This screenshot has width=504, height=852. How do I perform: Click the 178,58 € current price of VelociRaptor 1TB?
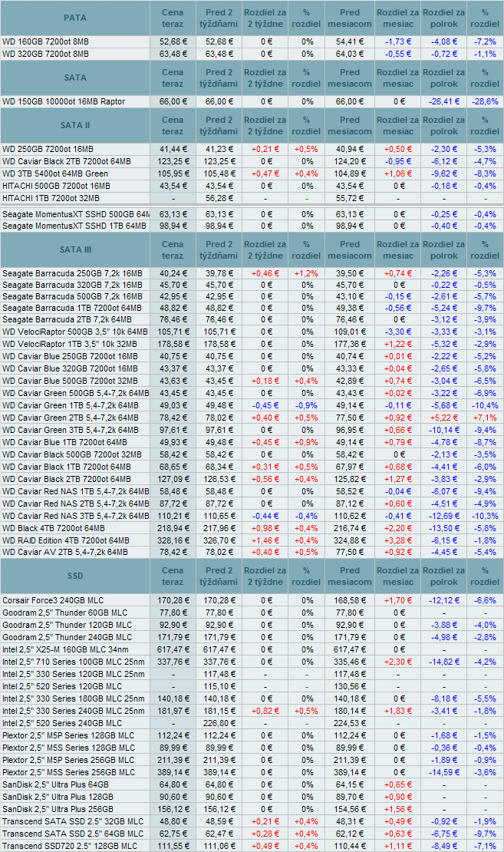173,344
